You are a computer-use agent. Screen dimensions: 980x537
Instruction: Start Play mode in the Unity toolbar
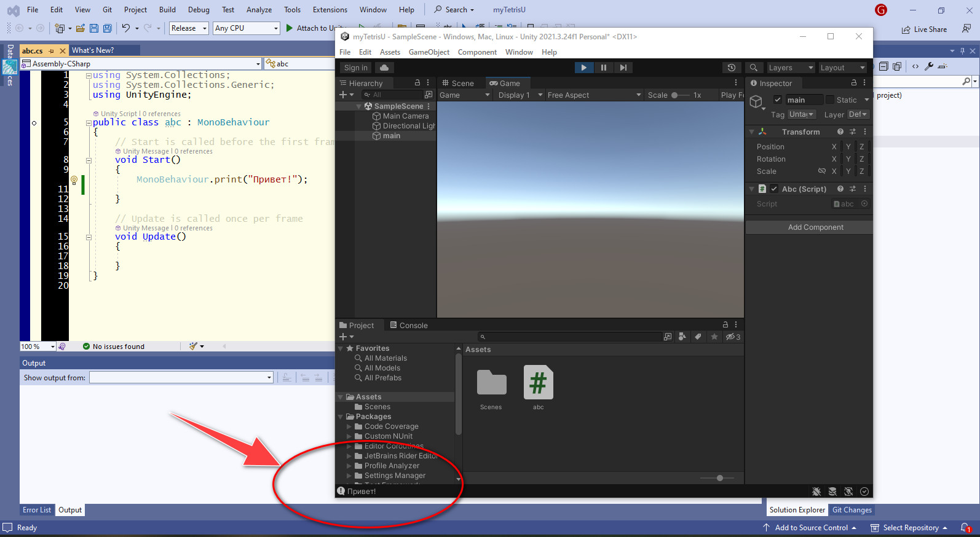click(583, 68)
